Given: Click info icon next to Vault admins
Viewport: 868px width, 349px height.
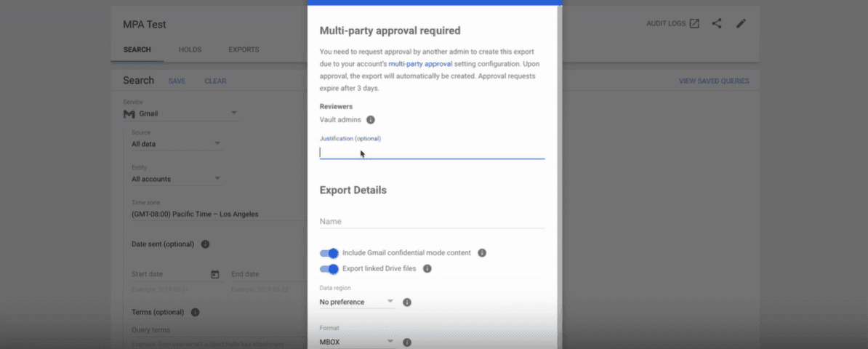Looking at the screenshot, I should (370, 120).
